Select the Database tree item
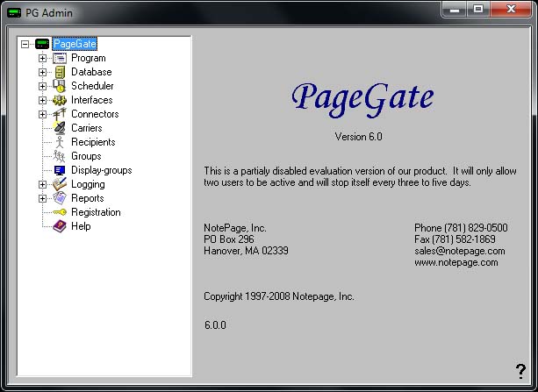The image size is (538, 392). click(x=91, y=72)
